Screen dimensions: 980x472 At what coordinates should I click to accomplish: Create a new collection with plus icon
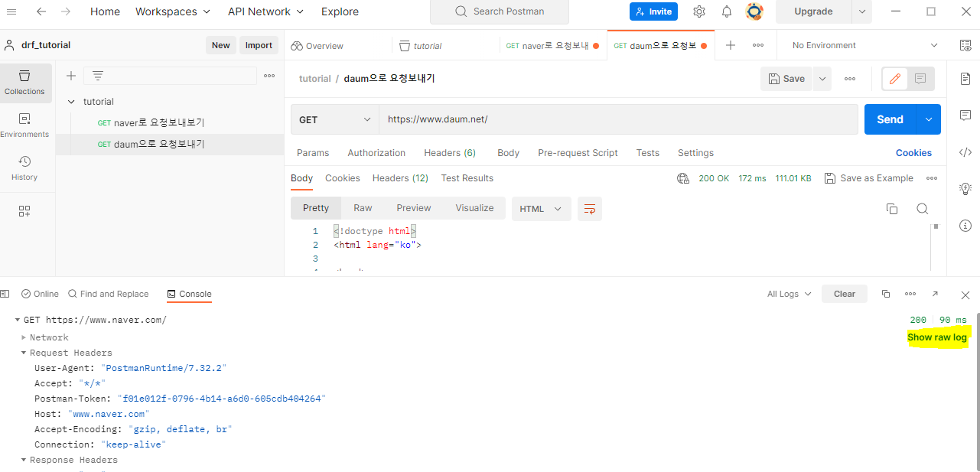coord(71,76)
